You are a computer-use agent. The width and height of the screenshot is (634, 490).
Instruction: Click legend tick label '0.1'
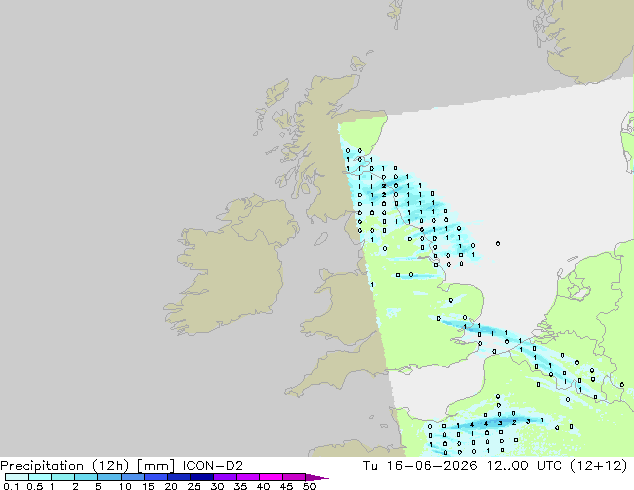[x=11, y=486]
